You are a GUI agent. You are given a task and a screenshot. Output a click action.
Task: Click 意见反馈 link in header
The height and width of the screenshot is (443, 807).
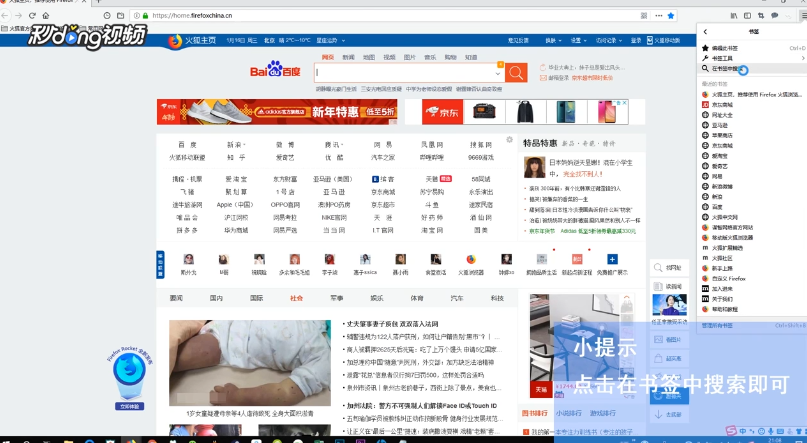tap(518, 40)
